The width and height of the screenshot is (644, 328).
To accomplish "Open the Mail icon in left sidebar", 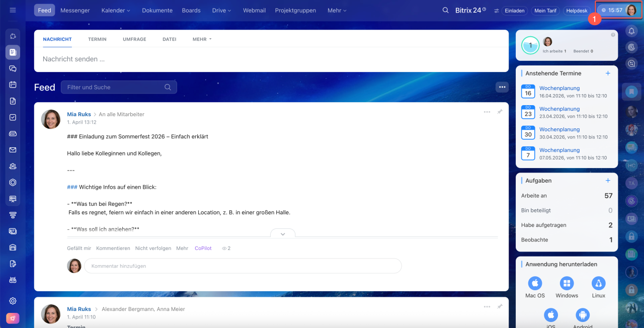I will pos(13,150).
